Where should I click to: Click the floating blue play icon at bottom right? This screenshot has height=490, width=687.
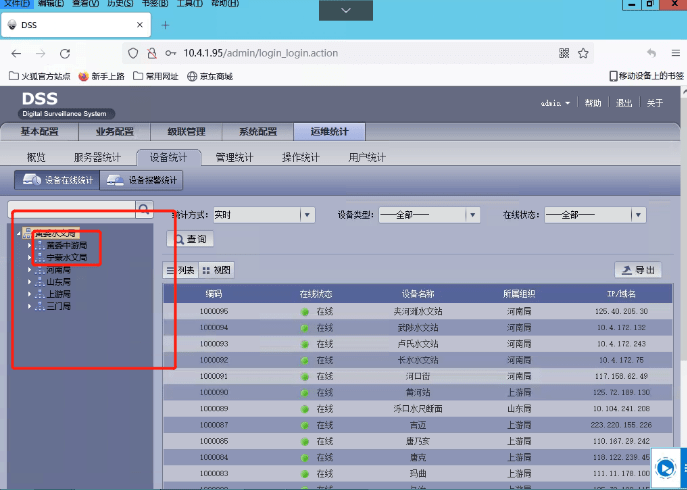coord(665,467)
